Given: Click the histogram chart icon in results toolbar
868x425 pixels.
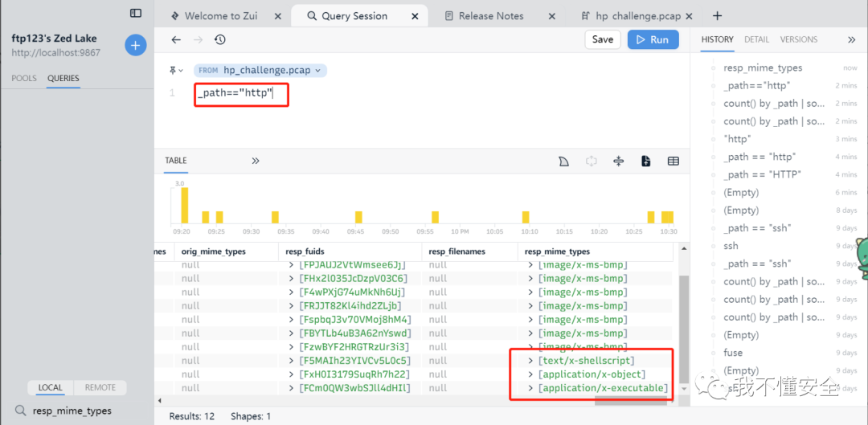Looking at the screenshot, I should (x=563, y=161).
